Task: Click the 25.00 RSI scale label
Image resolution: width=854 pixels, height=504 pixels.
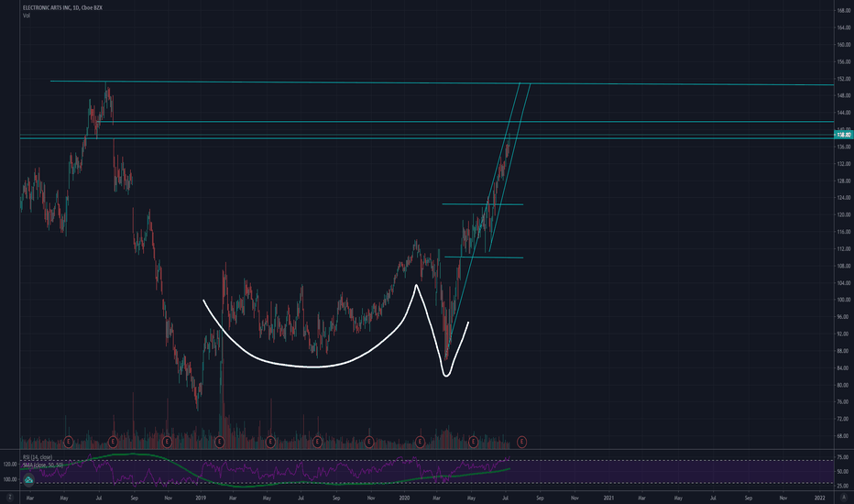Action: tap(844, 486)
